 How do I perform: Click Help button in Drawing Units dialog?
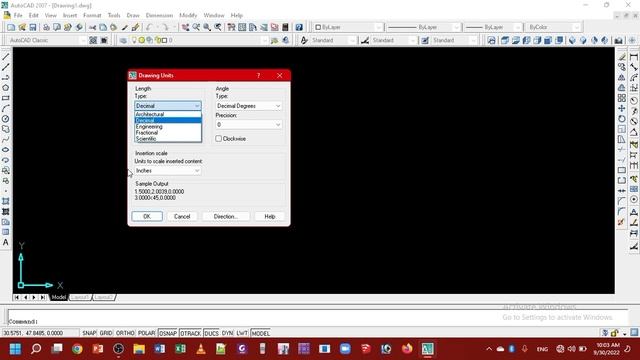point(270,216)
